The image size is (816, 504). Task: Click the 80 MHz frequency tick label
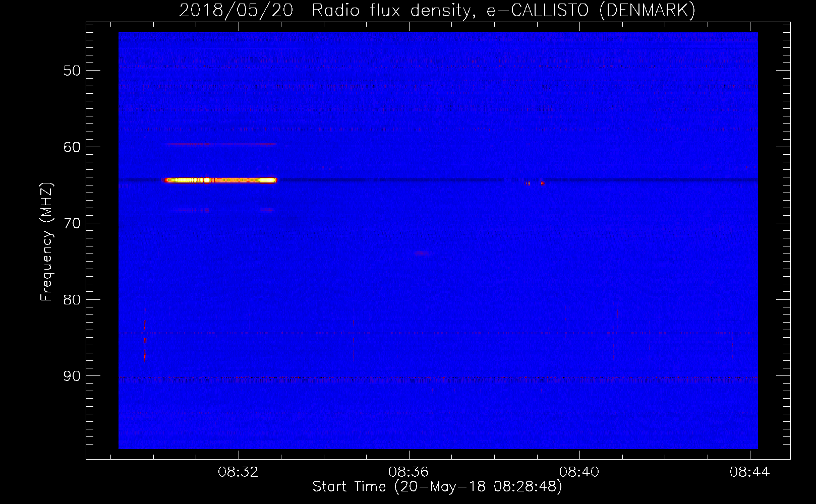point(72,300)
